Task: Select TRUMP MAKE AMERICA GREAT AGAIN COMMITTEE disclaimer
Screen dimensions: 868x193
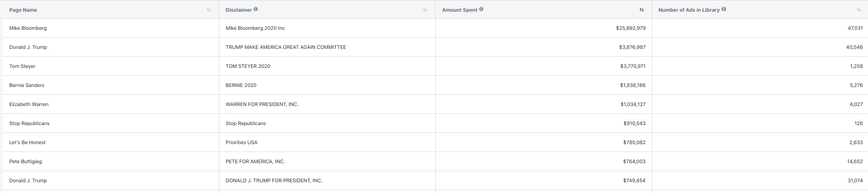Action: click(x=286, y=47)
